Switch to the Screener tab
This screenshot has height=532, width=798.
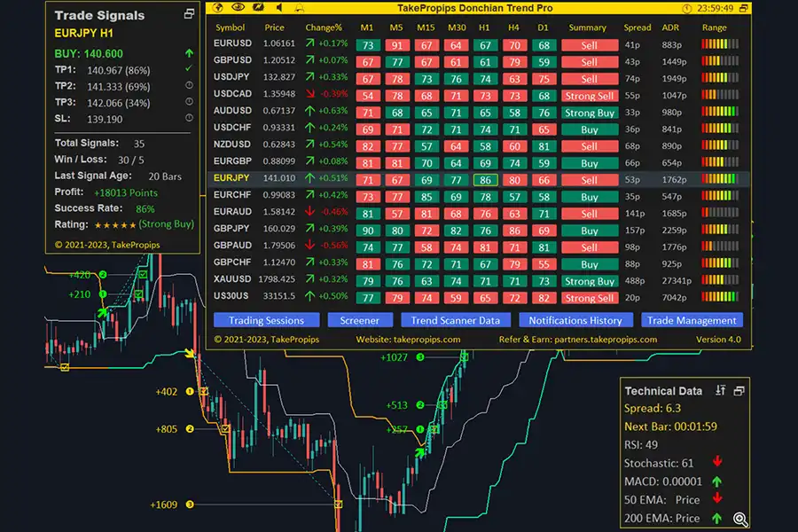[x=360, y=320]
